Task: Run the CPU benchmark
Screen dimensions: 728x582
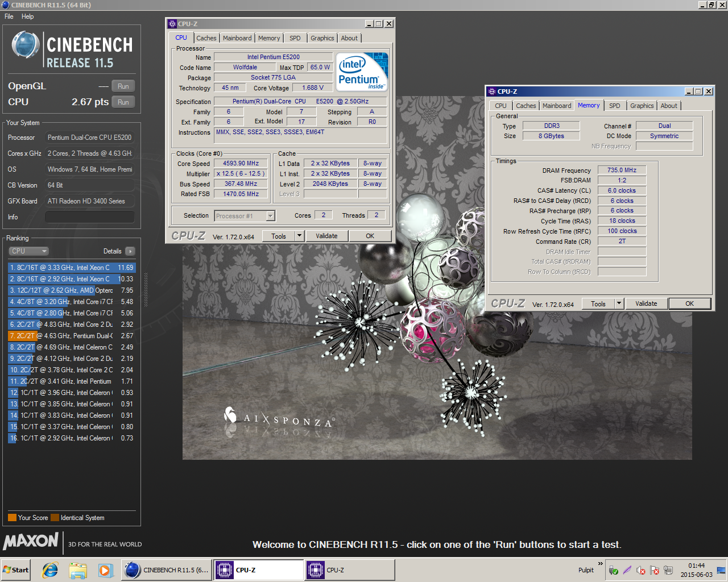Action: point(123,102)
